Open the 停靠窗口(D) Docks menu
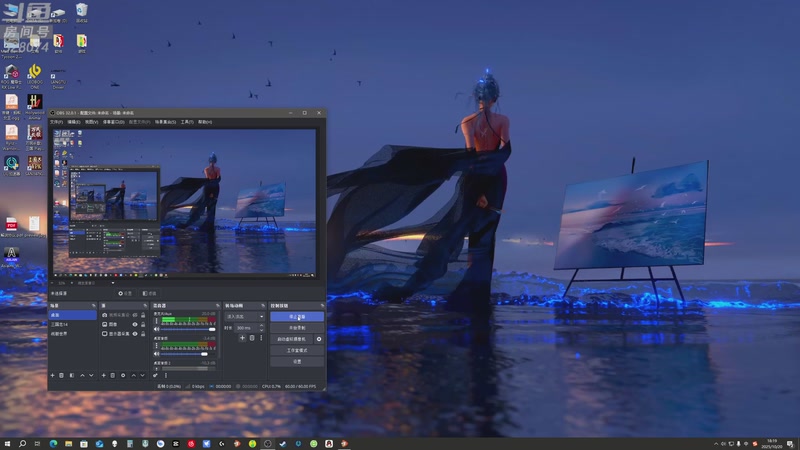 (113, 122)
